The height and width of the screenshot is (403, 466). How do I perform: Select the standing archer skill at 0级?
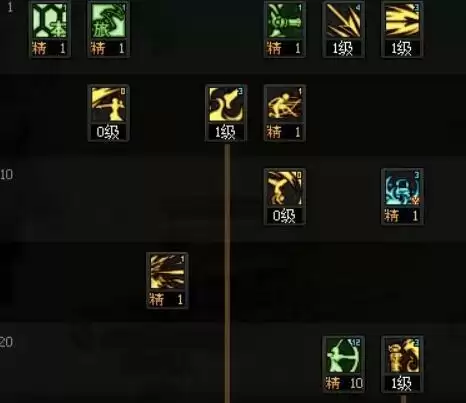109,105
